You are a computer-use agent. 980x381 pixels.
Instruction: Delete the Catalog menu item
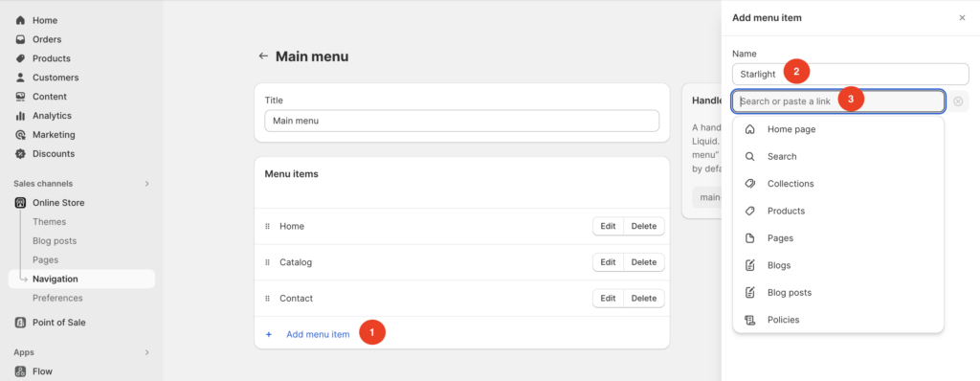click(644, 262)
